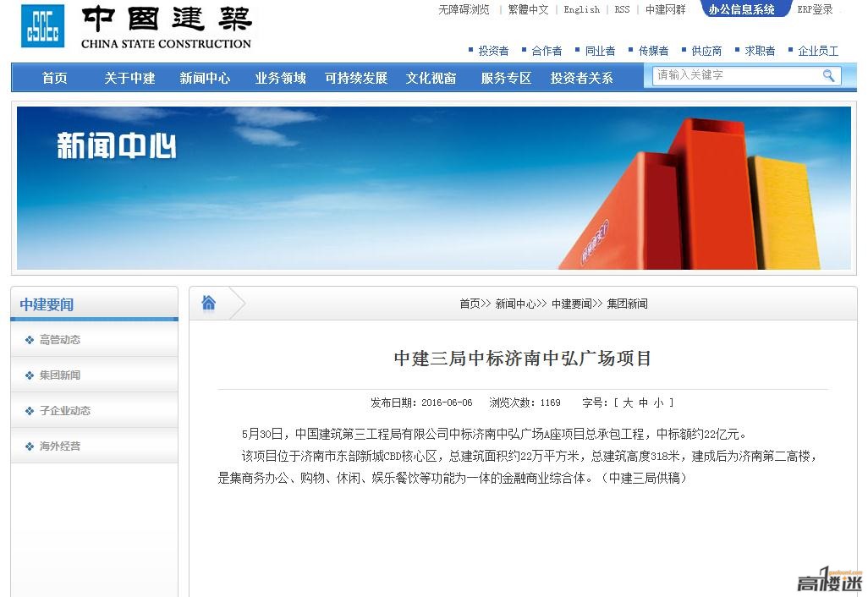Select 海外经营 in the sidebar

pyautogui.click(x=60, y=446)
